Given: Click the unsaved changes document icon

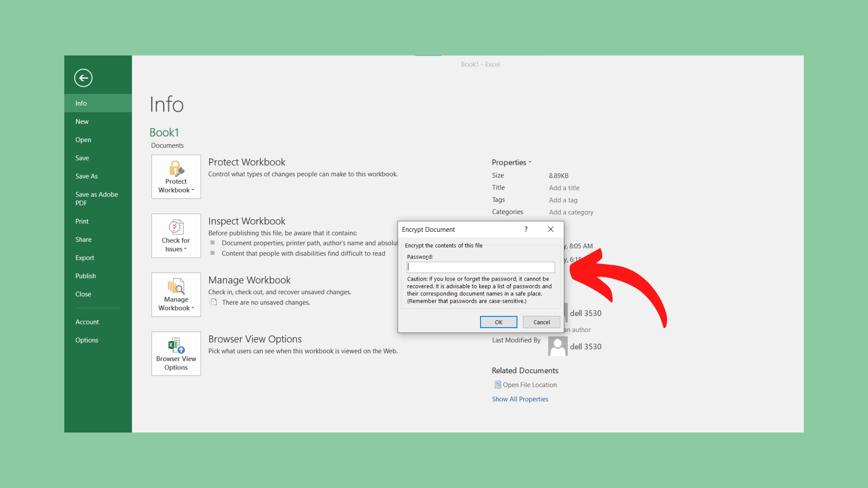Looking at the screenshot, I should tap(213, 302).
